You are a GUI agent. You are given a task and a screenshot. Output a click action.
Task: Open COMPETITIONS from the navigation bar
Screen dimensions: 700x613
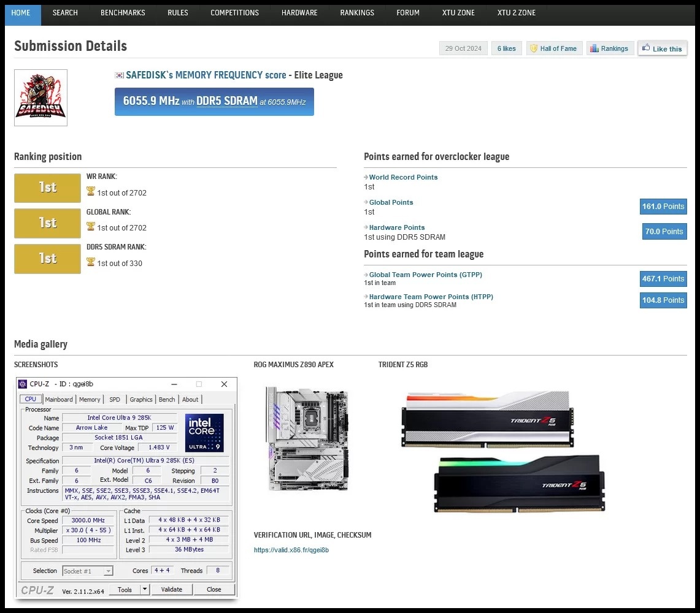point(235,13)
